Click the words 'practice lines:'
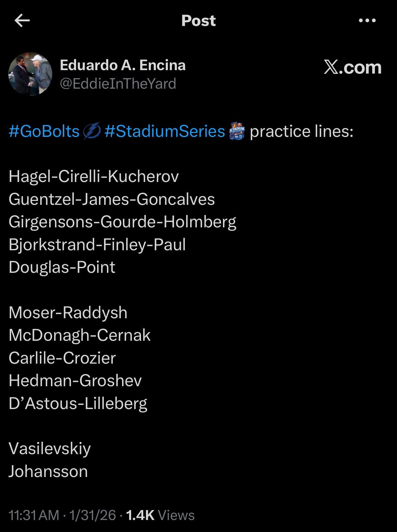397x532 pixels. [301, 131]
